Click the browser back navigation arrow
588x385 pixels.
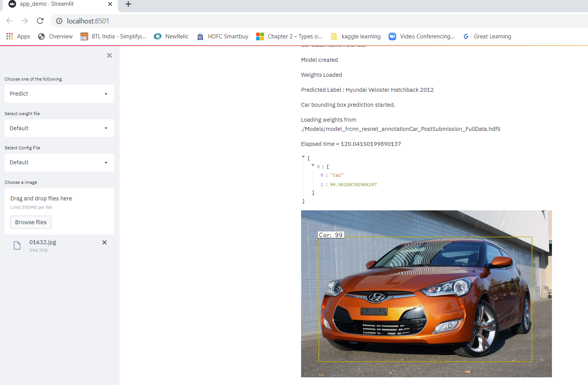click(x=9, y=21)
